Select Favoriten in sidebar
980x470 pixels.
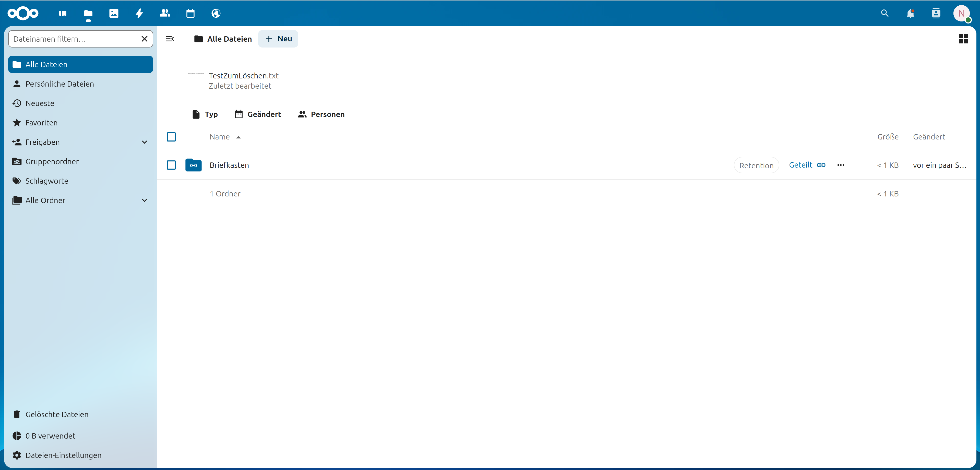pyautogui.click(x=81, y=123)
